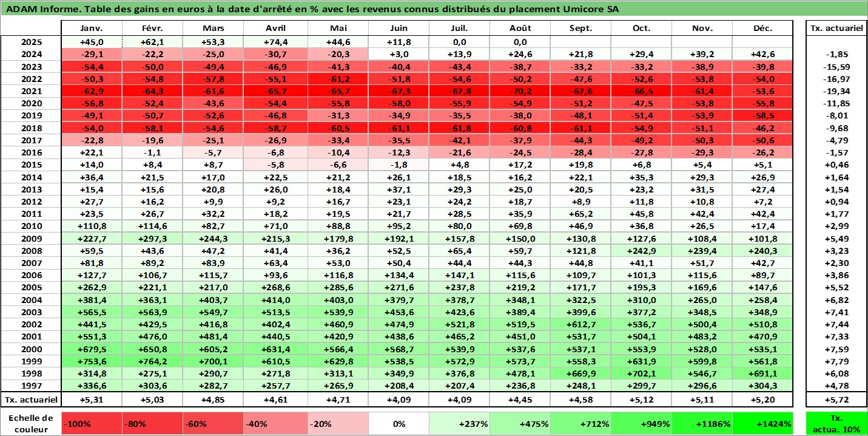
Task: Select the 'Janv.' column header
Action: (92, 29)
